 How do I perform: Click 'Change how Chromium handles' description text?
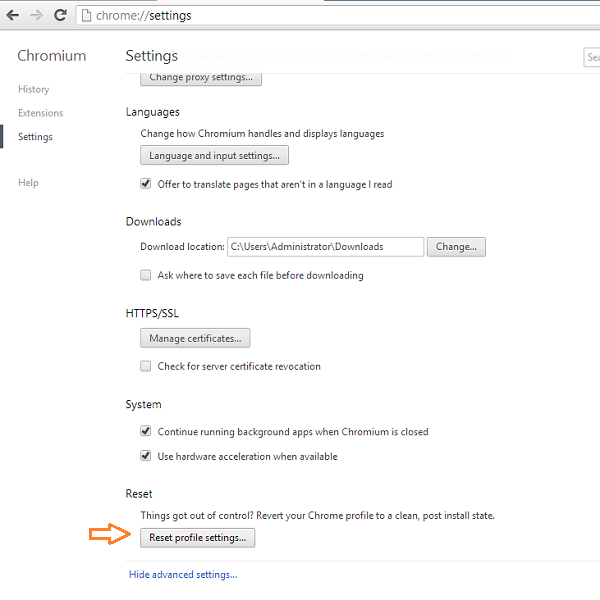[x=262, y=134]
